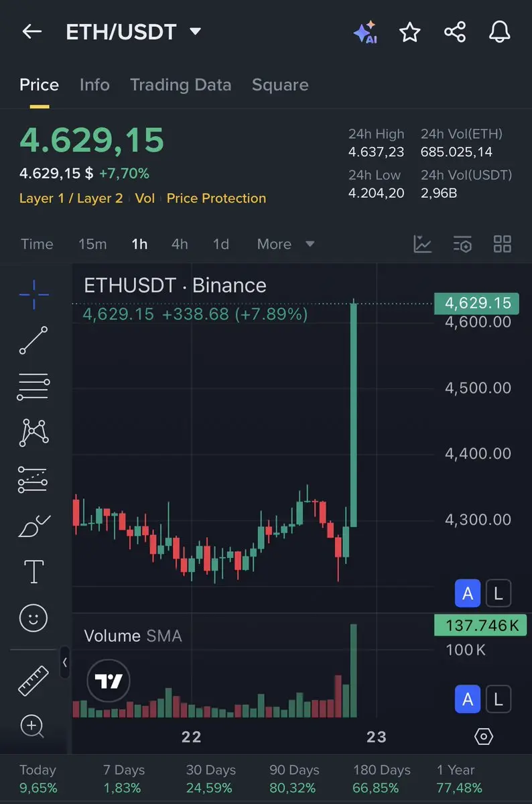
Task: Click the 137.746K volume label
Action: [480, 625]
